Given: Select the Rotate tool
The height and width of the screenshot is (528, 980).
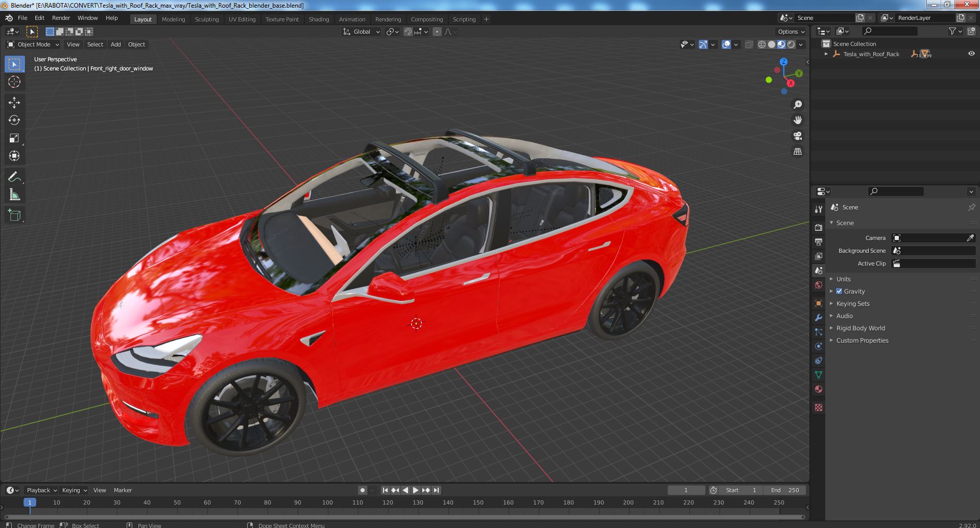Looking at the screenshot, I should (14, 121).
